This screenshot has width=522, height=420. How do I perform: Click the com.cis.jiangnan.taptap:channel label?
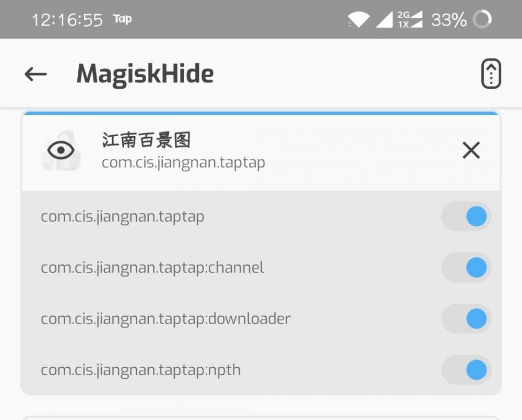[x=152, y=268]
